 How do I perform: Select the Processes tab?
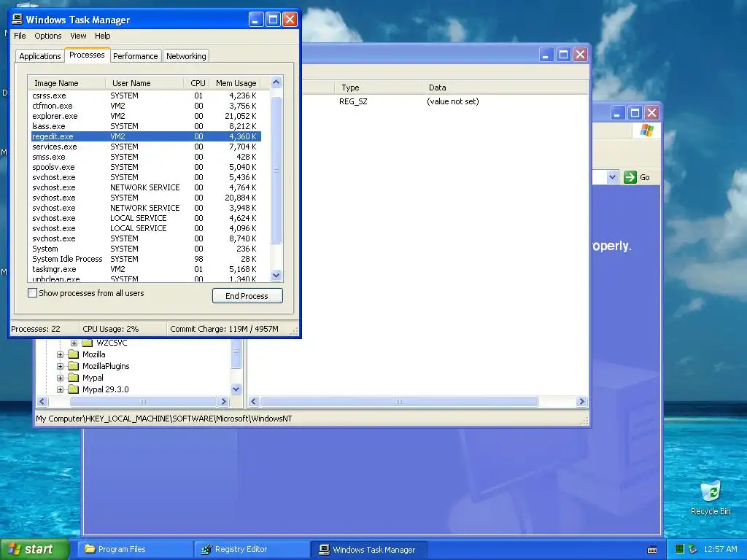(87, 55)
